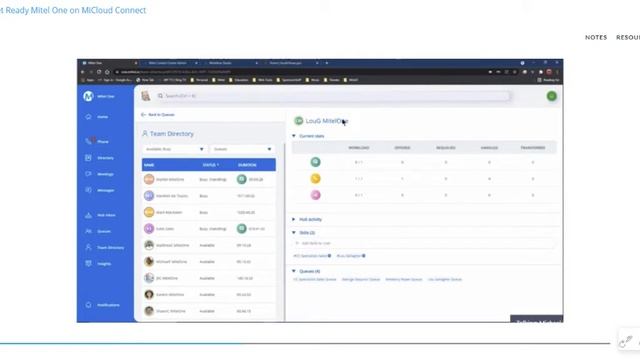Click the second skill tag under Skills

(x=351, y=256)
